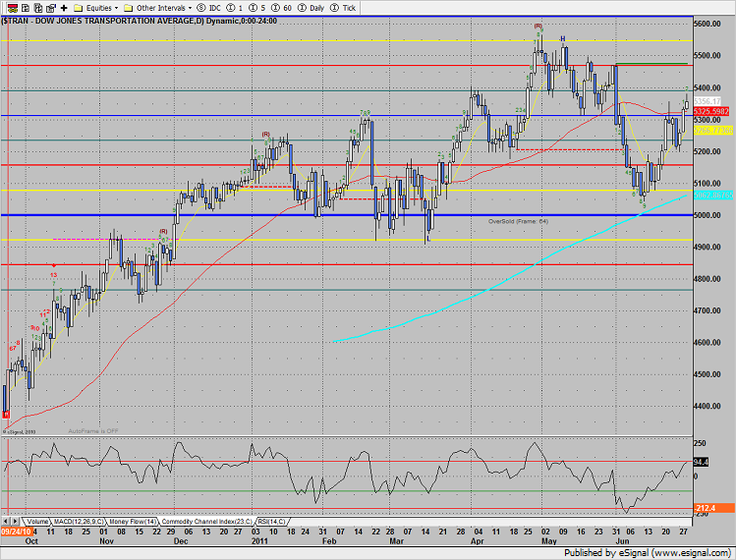This screenshot has width=736, height=560.
Task: Click the 5000.00 price axis label
Action: pyautogui.click(x=707, y=215)
